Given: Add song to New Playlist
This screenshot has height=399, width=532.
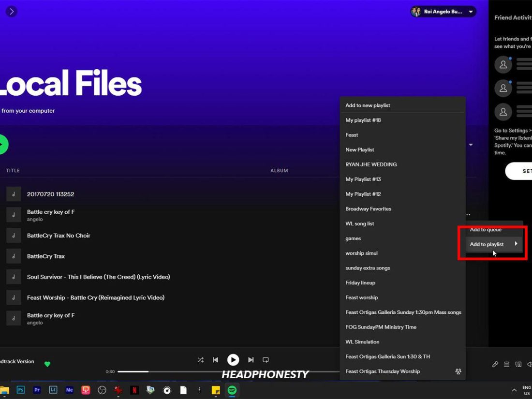Looking at the screenshot, I should point(402,149).
